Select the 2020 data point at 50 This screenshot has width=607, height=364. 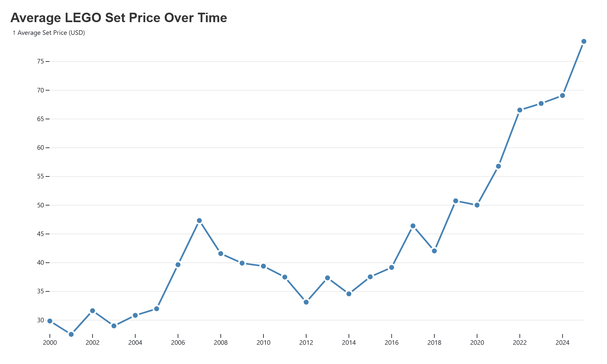click(x=477, y=205)
